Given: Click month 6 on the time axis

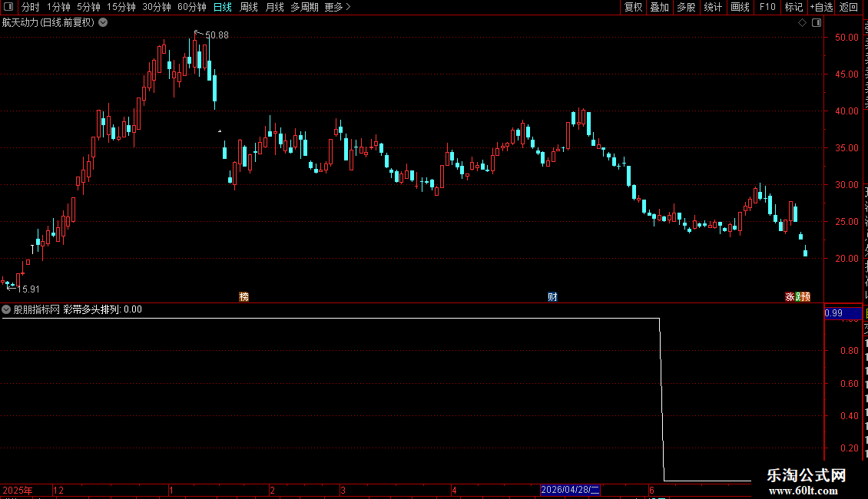Looking at the screenshot, I should coord(651,490).
